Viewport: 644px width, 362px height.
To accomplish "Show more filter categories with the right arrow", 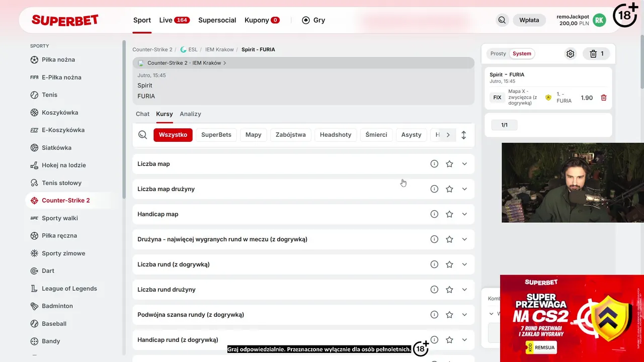I will tap(448, 135).
